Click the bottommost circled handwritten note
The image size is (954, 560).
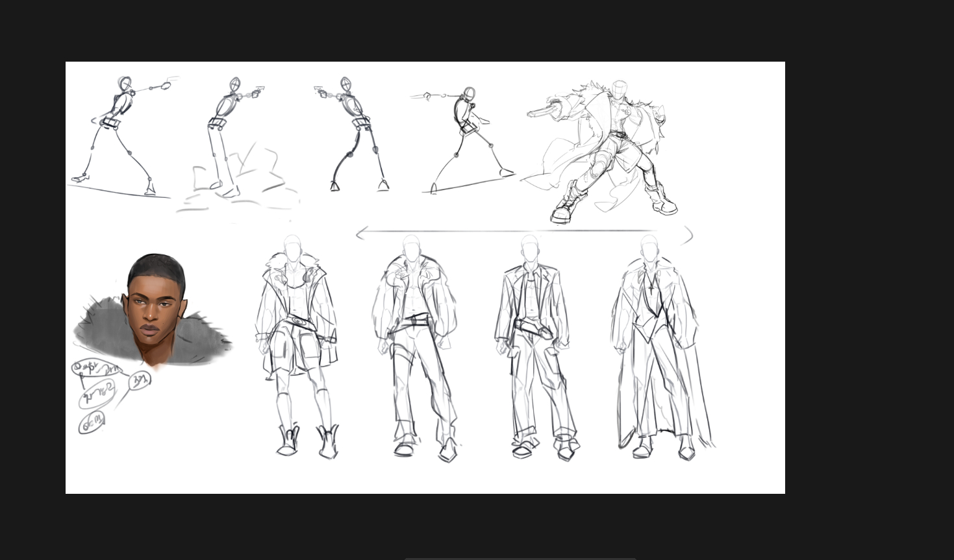[92, 424]
